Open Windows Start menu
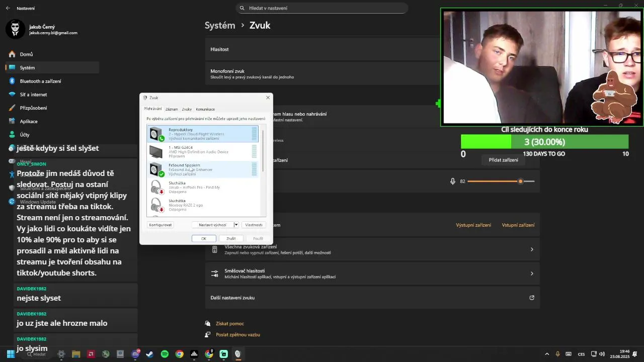 10,354
